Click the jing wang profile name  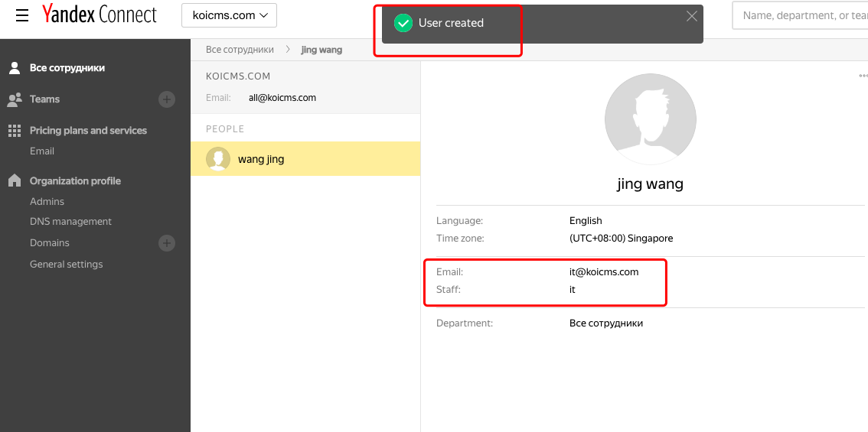(x=651, y=184)
